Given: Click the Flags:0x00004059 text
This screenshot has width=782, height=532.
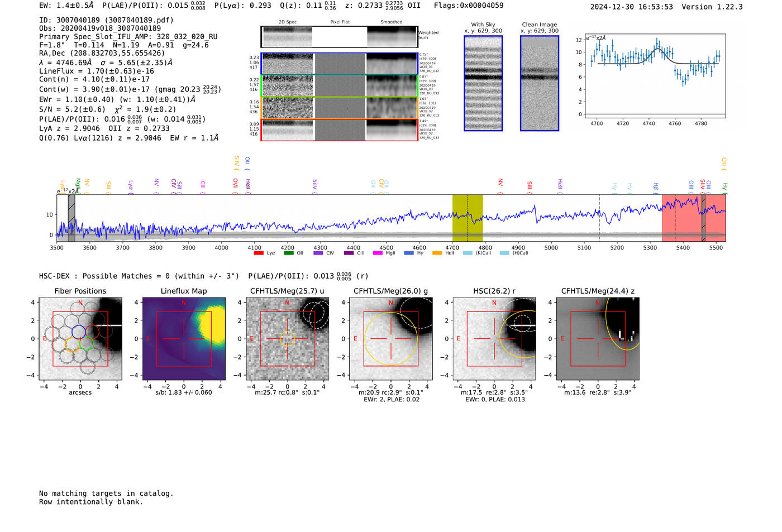Looking at the screenshot, I should 469,6.
